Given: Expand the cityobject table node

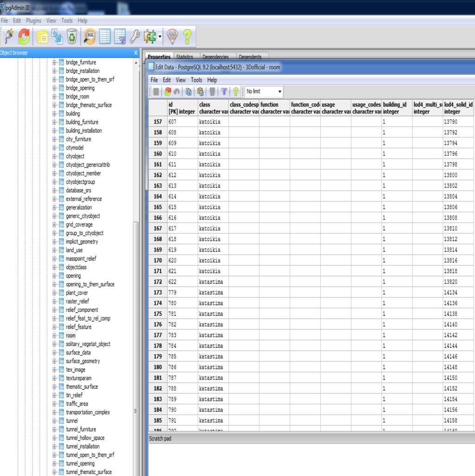Looking at the screenshot, I should click(54, 156).
